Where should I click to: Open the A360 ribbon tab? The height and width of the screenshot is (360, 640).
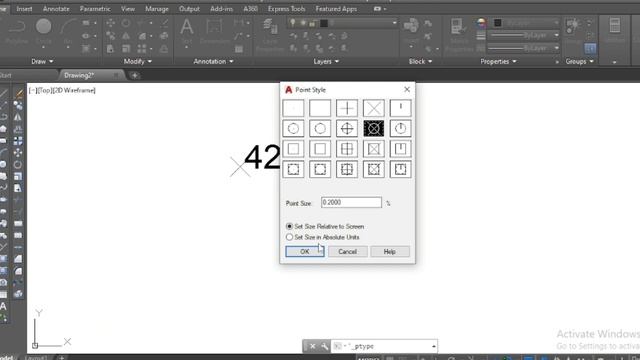click(250, 9)
